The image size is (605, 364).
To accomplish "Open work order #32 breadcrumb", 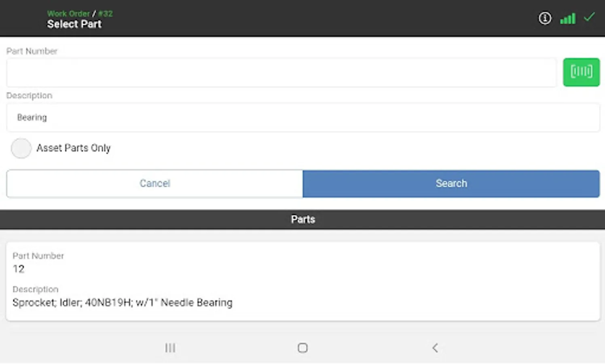I will click(x=106, y=13).
